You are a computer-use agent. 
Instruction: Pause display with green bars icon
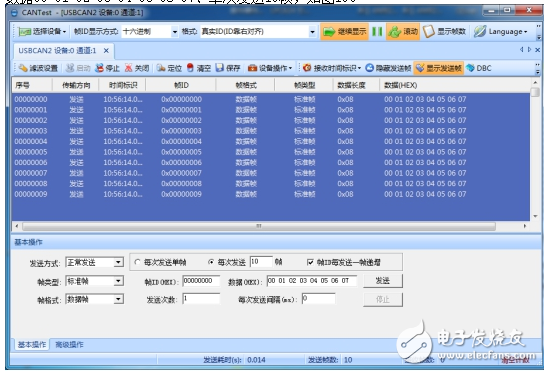[377, 32]
